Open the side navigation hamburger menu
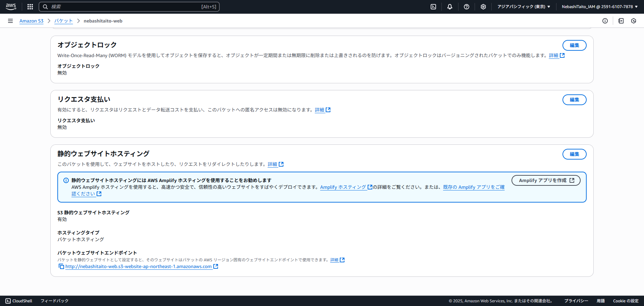644x306 pixels. coord(10,21)
